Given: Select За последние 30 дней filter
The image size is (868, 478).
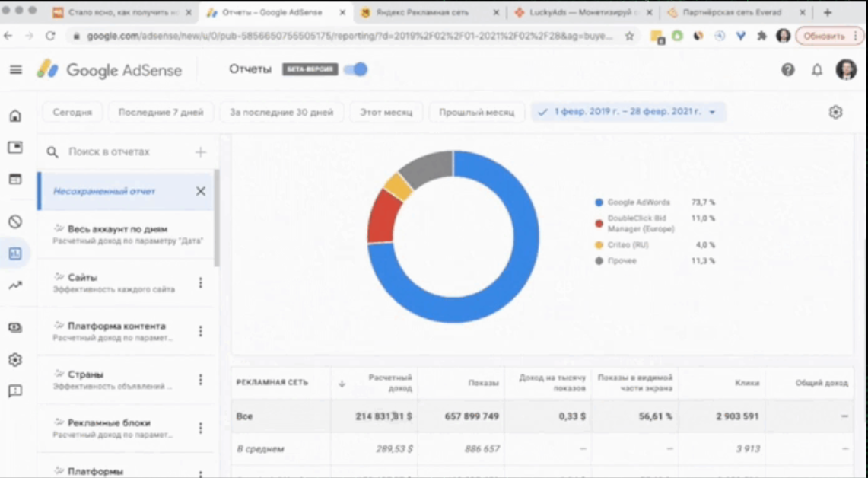Looking at the screenshot, I should coord(281,112).
